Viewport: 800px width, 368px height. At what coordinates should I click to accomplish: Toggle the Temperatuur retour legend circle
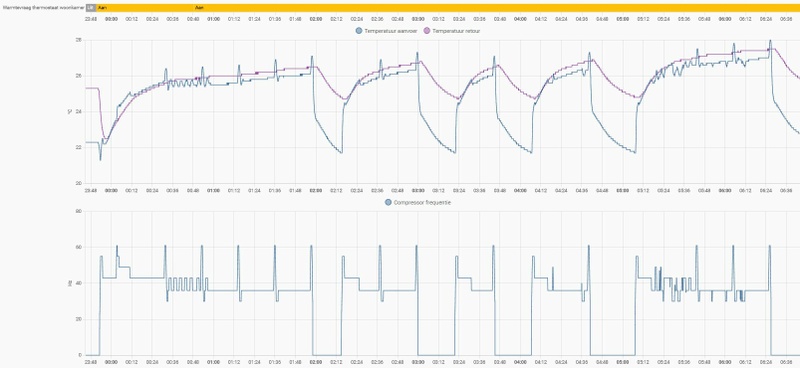tap(427, 31)
